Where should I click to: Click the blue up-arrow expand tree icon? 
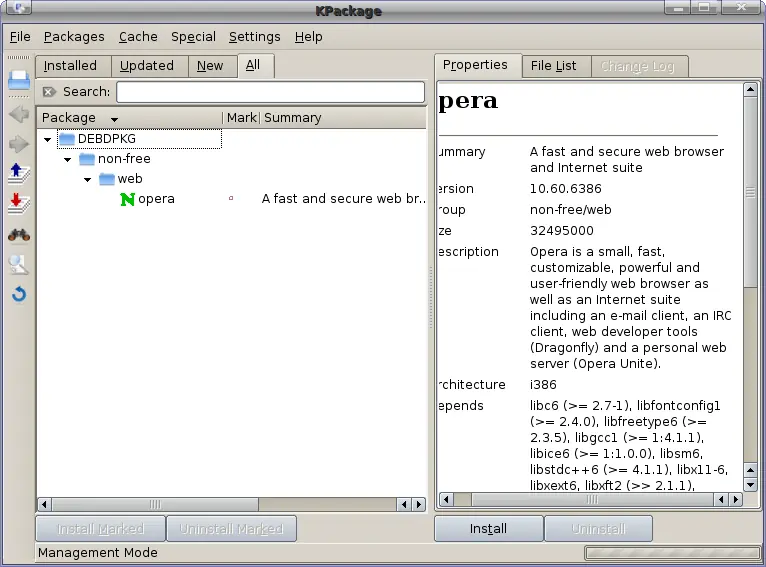(x=19, y=174)
